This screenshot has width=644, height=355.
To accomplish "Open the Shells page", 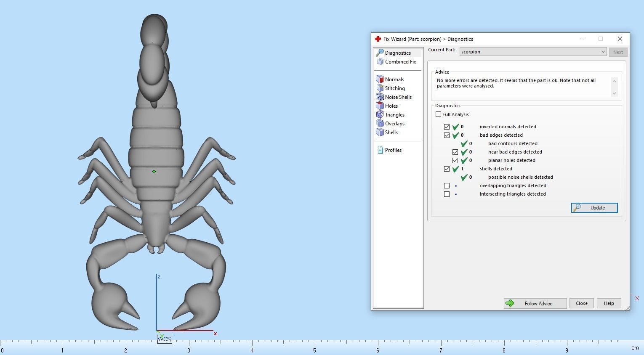I will tap(391, 132).
